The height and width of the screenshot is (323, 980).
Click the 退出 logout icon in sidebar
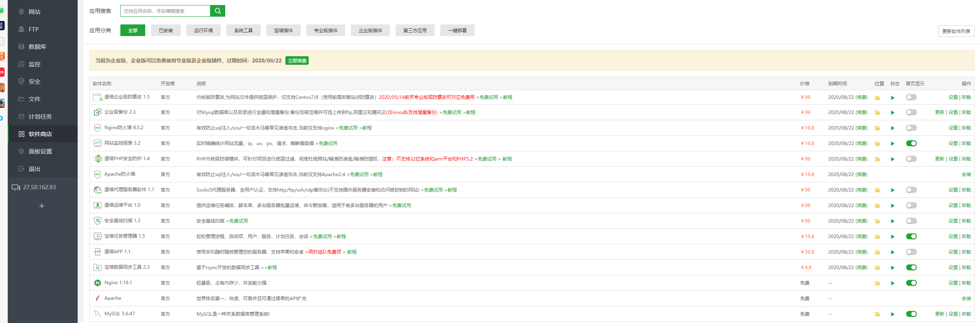point(21,169)
